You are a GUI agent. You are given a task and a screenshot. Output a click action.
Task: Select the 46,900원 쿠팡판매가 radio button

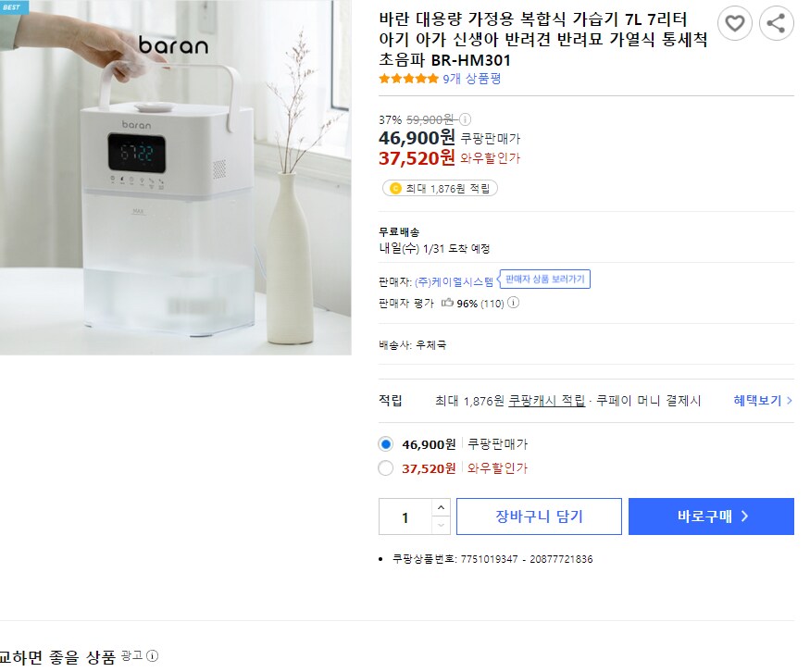386,445
